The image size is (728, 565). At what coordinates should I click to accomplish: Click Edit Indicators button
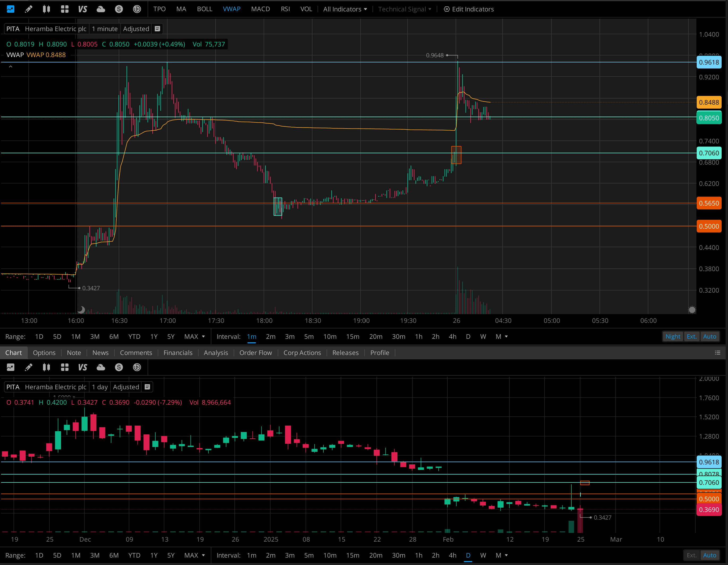pos(469,9)
